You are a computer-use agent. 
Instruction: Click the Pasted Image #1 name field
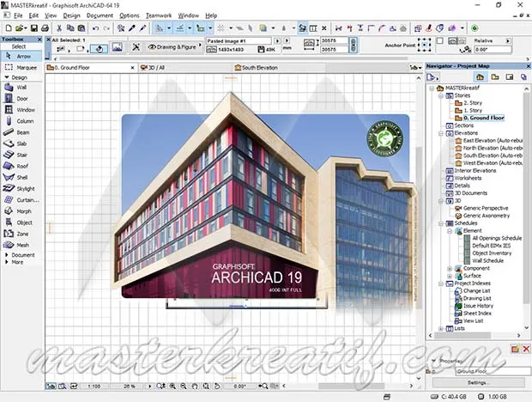click(x=239, y=40)
